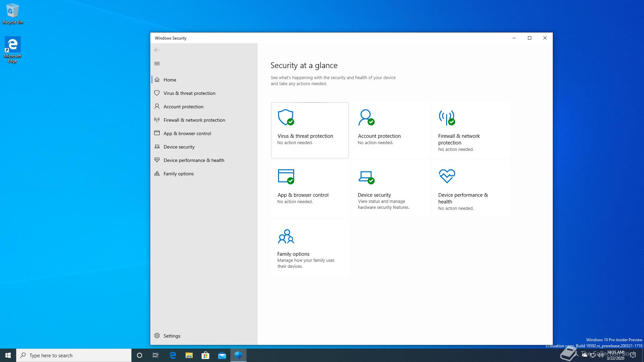Click the Account protection tile title

click(379, 136)
